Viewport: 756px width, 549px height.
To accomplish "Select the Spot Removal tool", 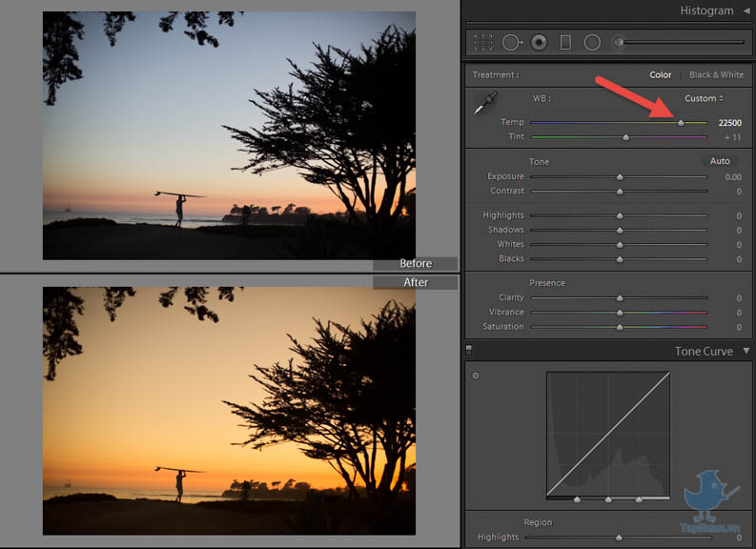I will coord(512,42).
